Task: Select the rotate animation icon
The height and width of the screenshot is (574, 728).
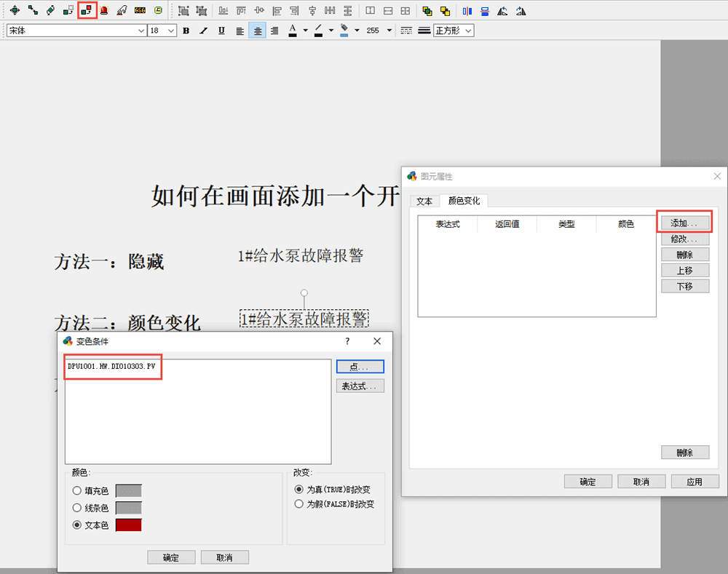Action: click(x=51, y=10)
